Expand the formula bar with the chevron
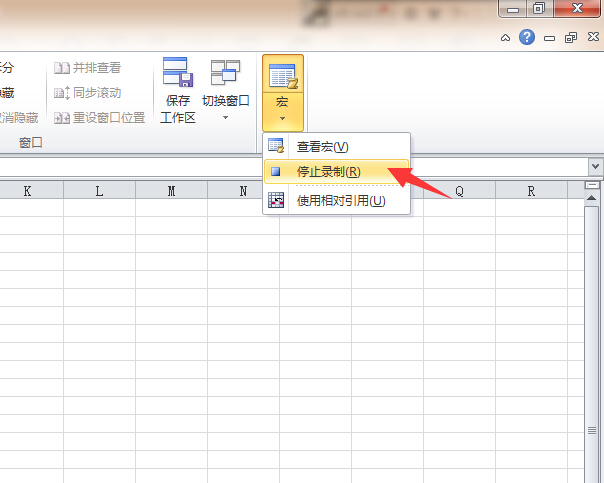 pos(595,167)
